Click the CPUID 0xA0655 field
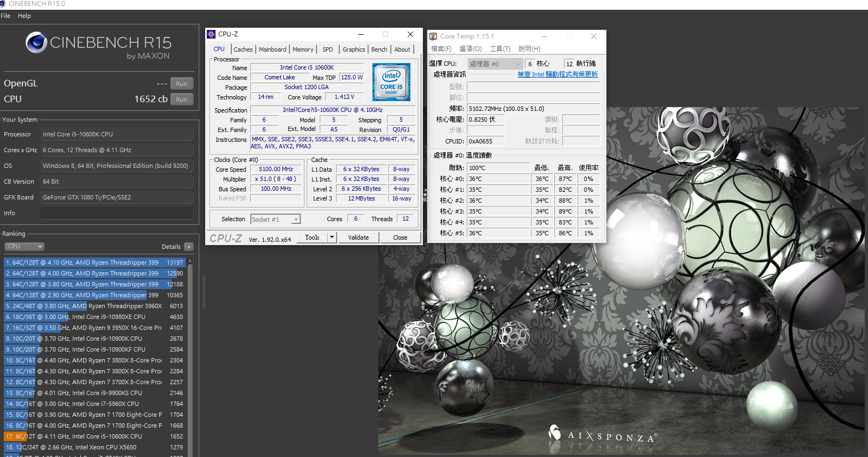This screenshot has height=457, width=868. point(486,141)
